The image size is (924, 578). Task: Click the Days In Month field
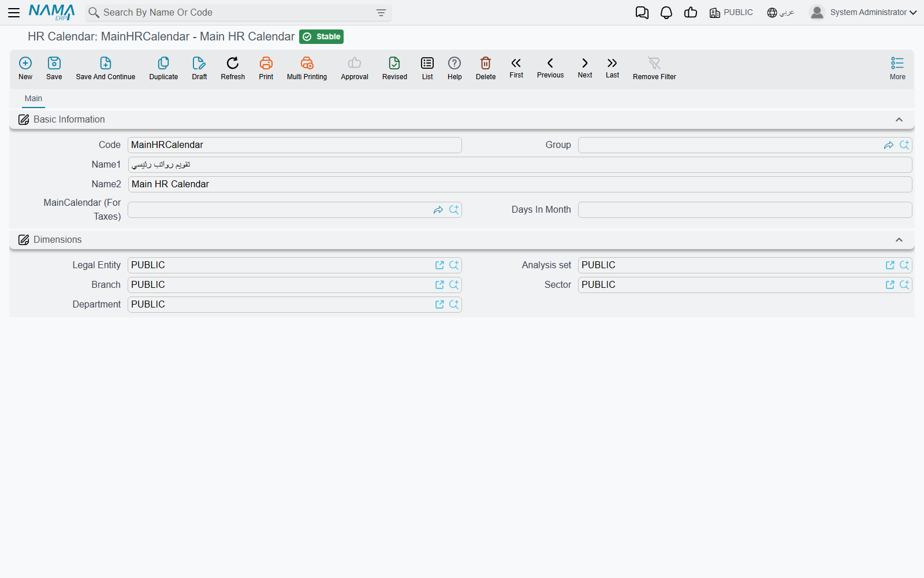tap(745, 210)
